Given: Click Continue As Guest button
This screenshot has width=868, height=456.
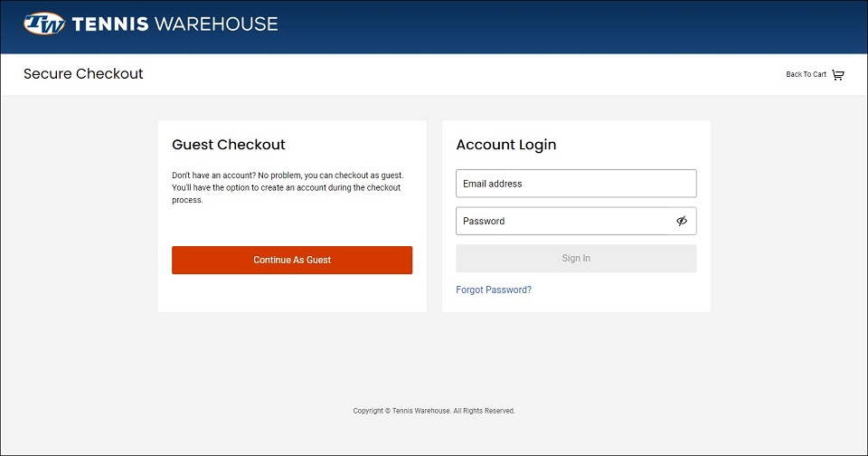Looking at the screenshot, I should (x=292, y=260).
